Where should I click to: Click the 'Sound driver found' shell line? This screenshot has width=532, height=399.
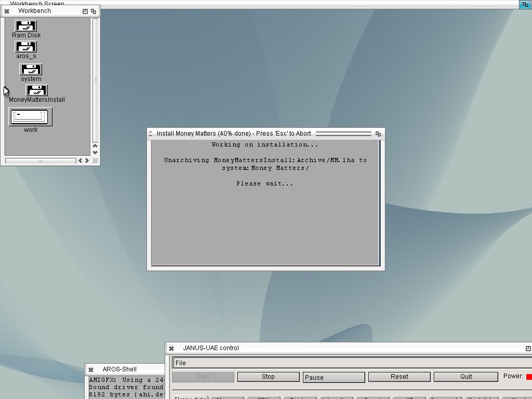tap(126, 387)
